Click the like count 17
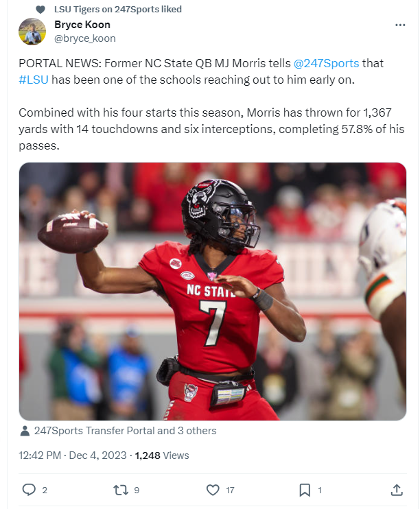The width and height of the screenshot is (420, 509). [x=230, y=490]
